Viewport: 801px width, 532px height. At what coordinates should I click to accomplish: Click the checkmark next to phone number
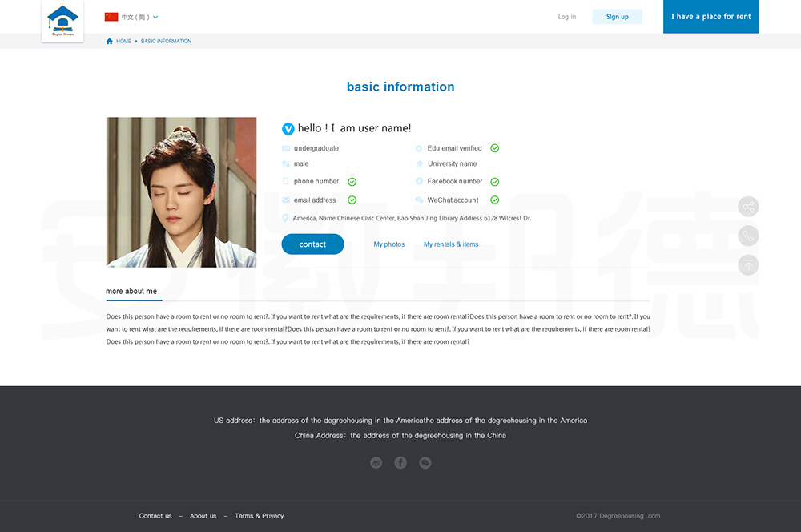[x=352, y=182]
